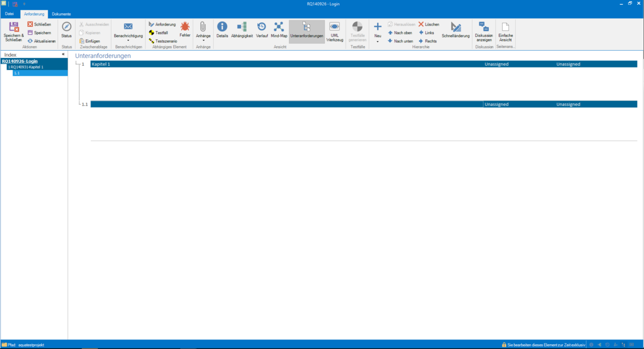Click the Löschen button
This screenshot has height=349, width=644.
(x=429, y=25)
